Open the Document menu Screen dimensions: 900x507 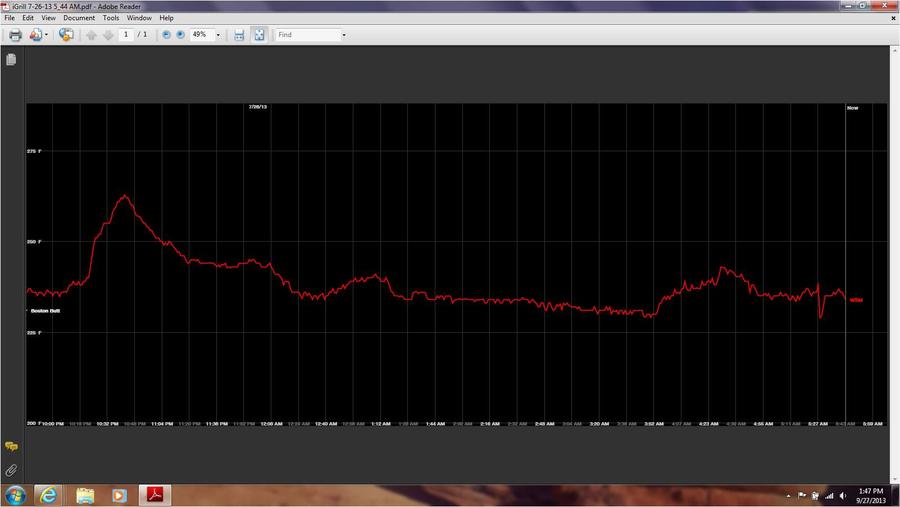tap(79, 18)
